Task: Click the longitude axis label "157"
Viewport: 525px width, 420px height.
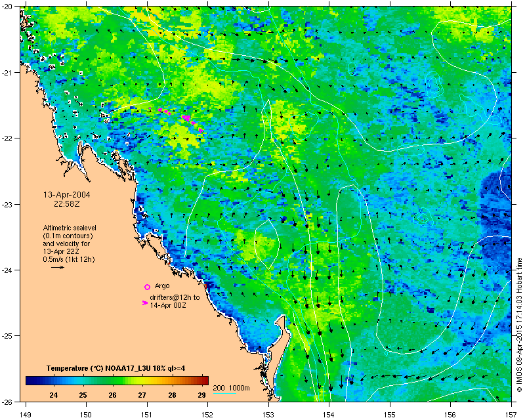Action: coord(511,415)
